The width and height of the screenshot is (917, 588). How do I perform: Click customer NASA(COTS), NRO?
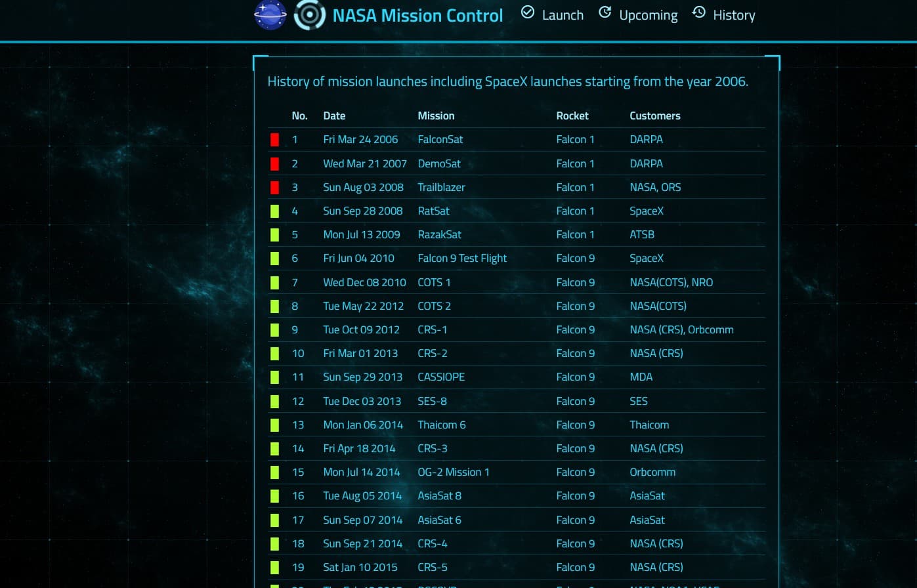(x=671, y=282)
